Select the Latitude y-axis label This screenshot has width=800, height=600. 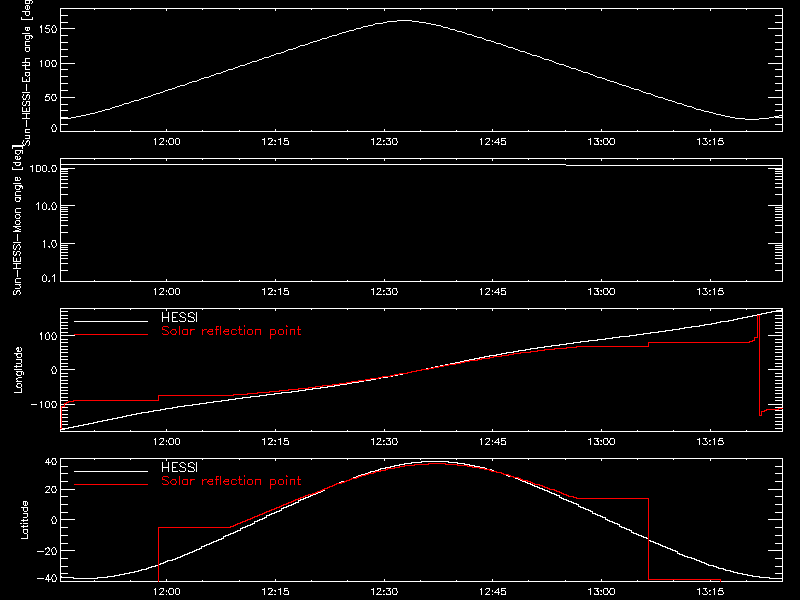click(23, 520)
